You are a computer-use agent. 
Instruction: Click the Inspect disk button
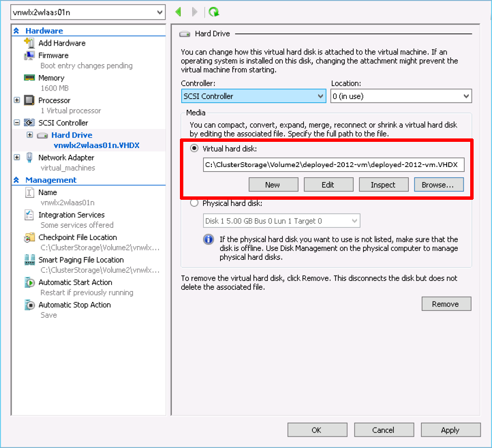pyautogui.click(x=384, y=185)
